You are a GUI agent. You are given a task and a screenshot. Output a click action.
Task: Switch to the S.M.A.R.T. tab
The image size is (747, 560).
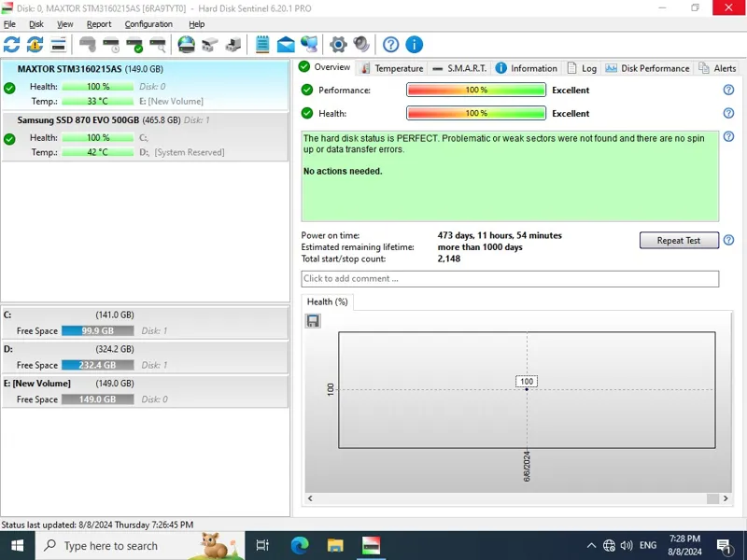pyautogui.click(x=459, y=68)
